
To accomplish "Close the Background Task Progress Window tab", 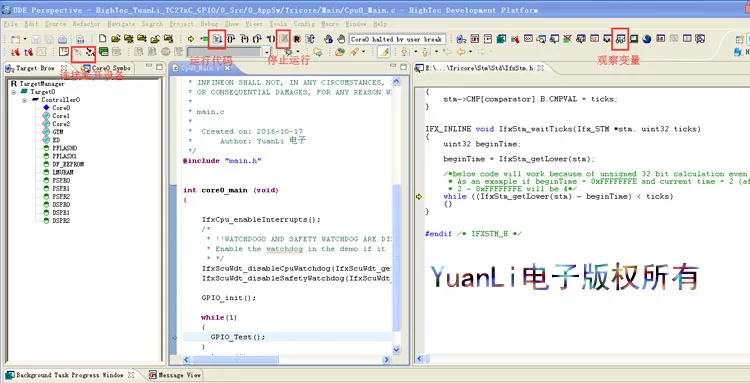I will point(131,375).
